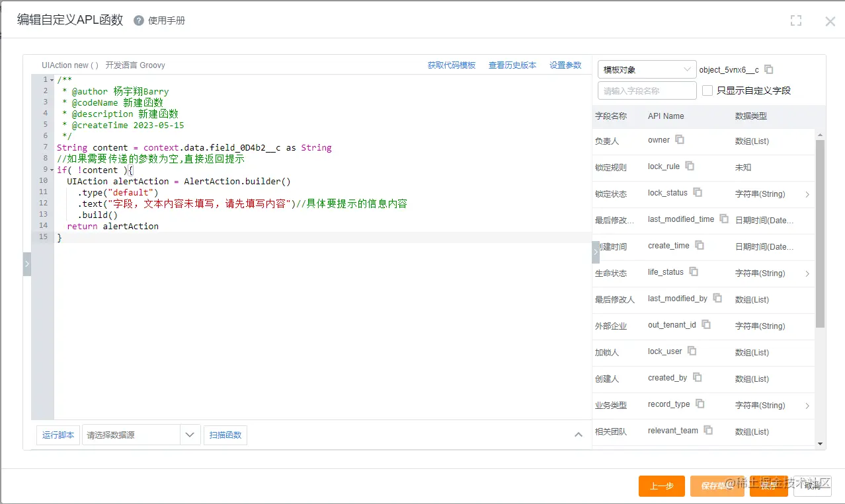Image resolution: width=845 pixels, height=504 pixels.
Task: Click the 请选择数据源 input field
Action: [131, 435]
